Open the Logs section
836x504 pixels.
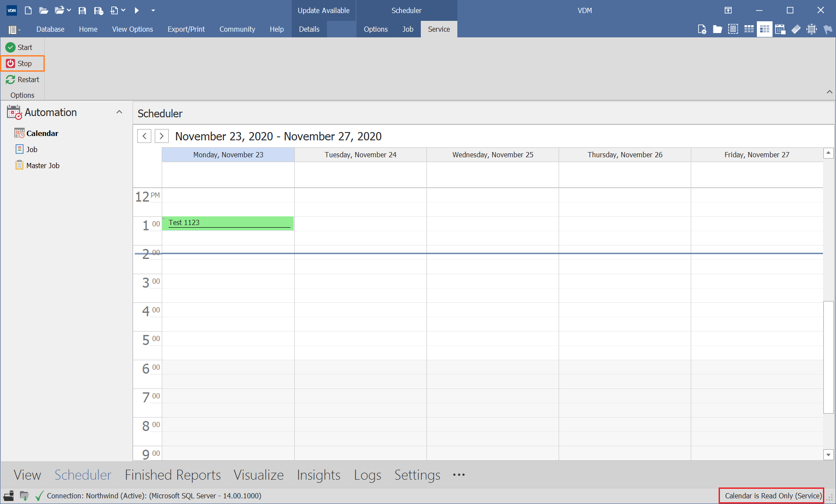[367, 475]
